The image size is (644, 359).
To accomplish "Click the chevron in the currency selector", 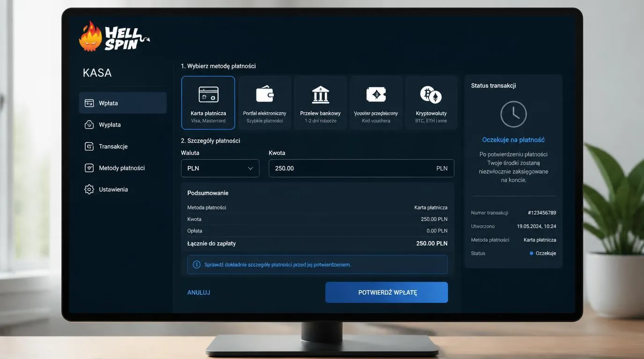I will tap(250, 168).
